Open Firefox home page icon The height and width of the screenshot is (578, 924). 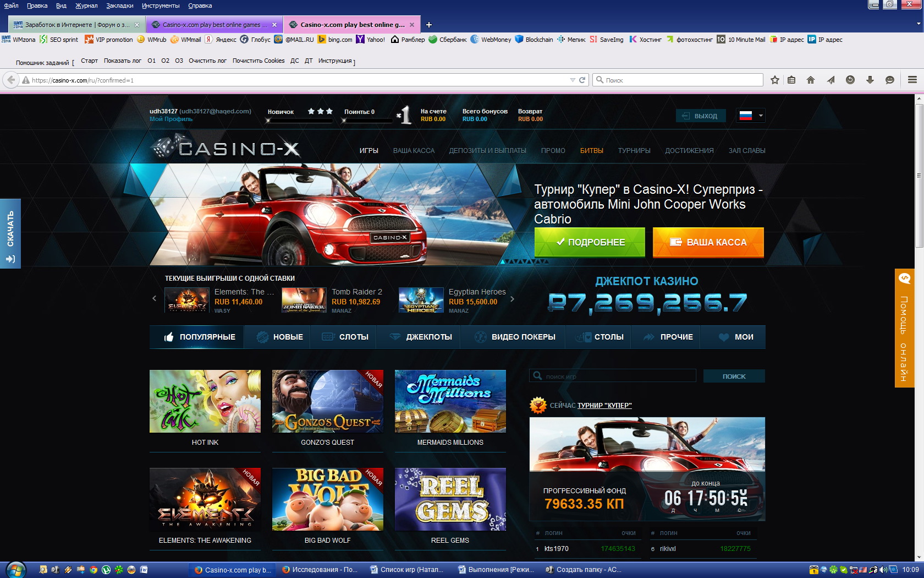pyautogui.click(x=811, y=80)
